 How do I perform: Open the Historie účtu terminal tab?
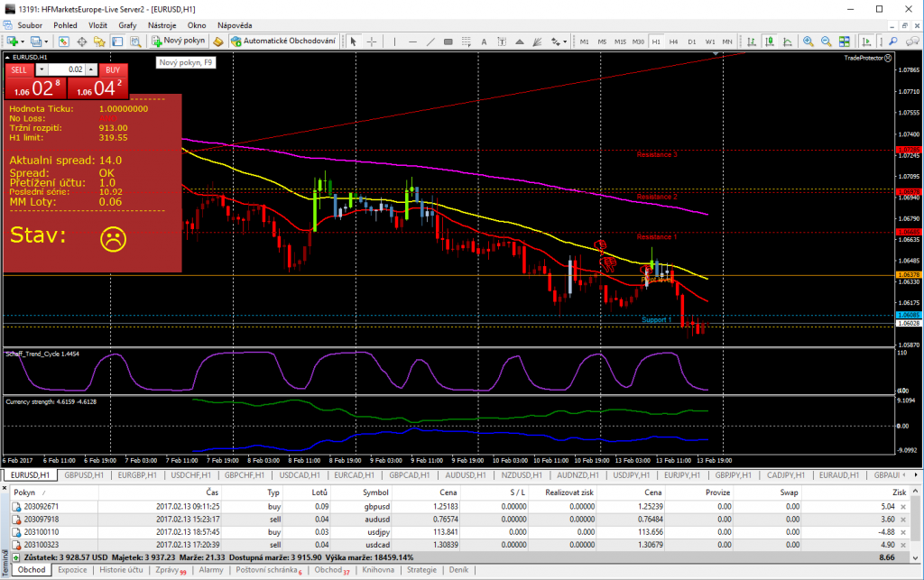[121, 569]
